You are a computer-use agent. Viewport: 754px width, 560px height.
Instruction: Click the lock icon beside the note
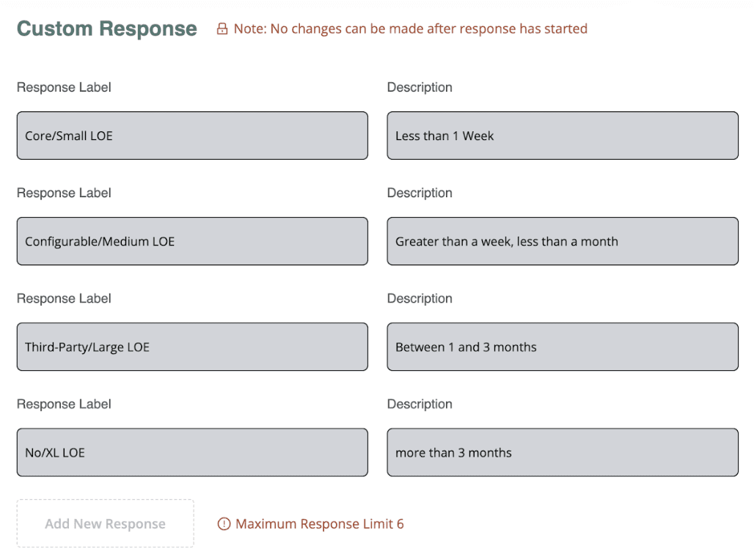pyautogui.click(x=222, y=29)
